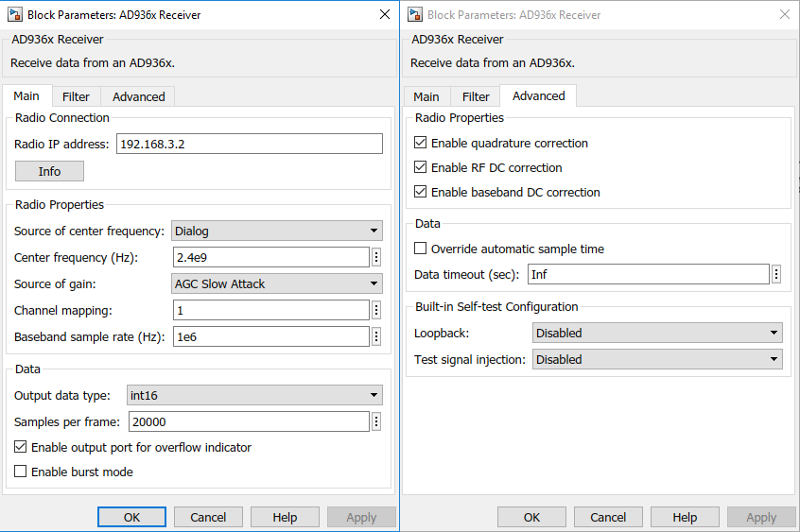
Task: Open Source of center frequency dropdown
Action: click(x=276, y=231)
